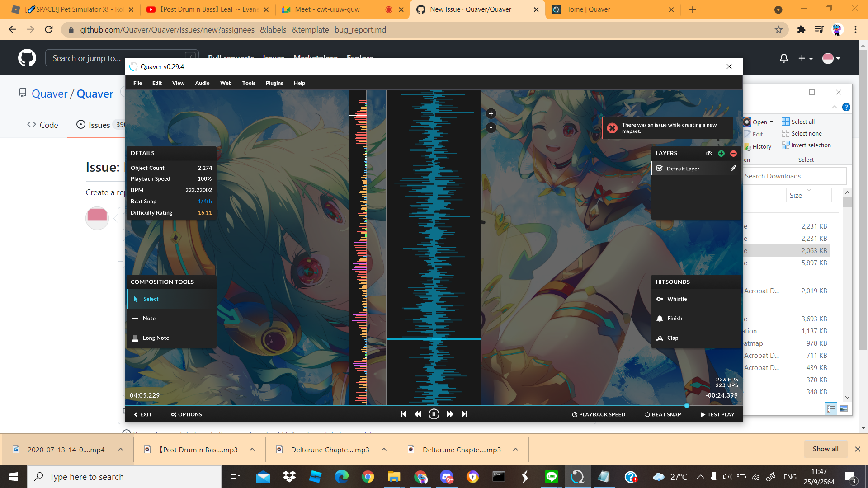Zoom in using the plus button
Screen dimensions: 868x488
pyautogui.click(x=491, y=113)
